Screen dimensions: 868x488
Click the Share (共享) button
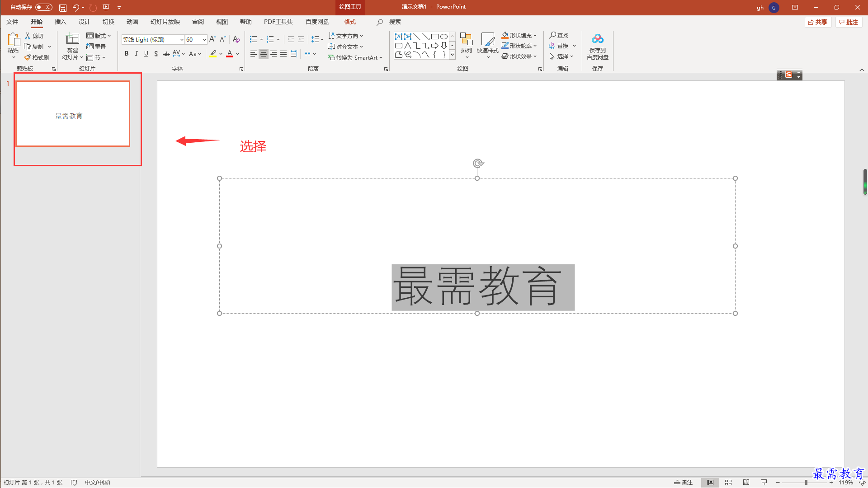click(818, 22)
